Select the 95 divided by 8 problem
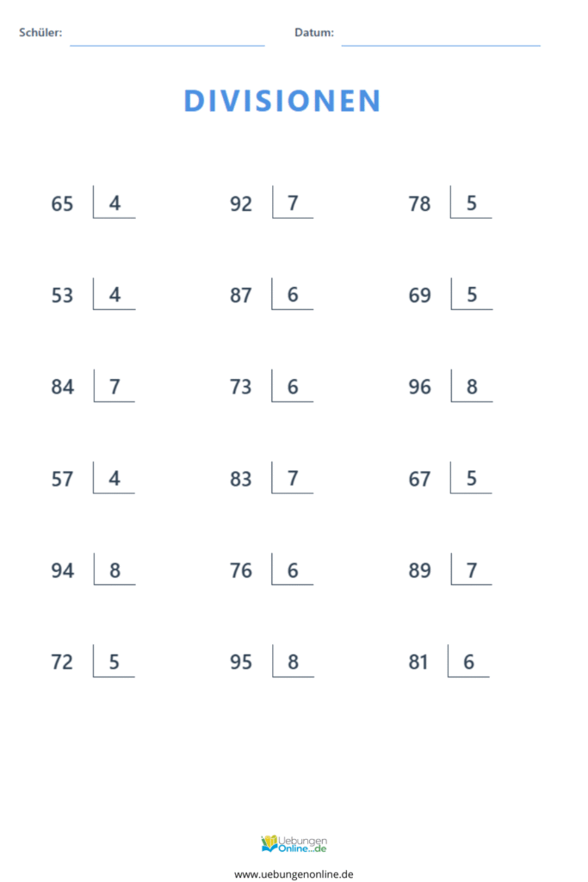Image resolution: width=588 pixels, height=882 pixels. (270, 662)
